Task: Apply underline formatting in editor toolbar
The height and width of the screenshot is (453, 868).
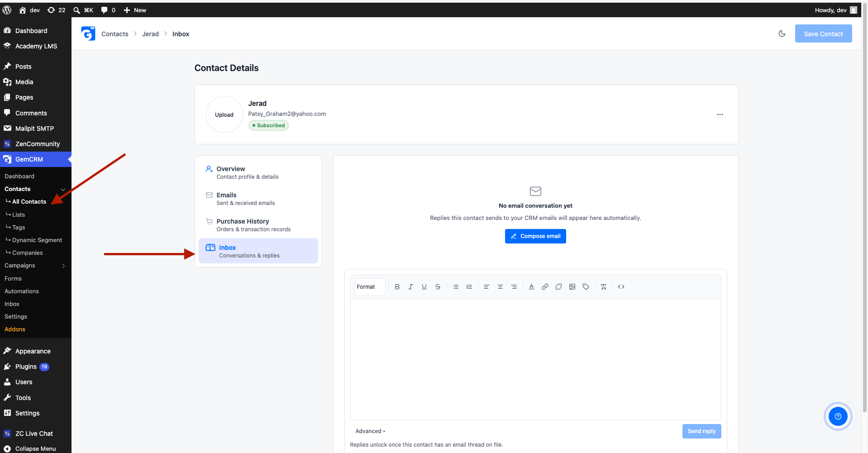Action: click(x=424, y=287)
